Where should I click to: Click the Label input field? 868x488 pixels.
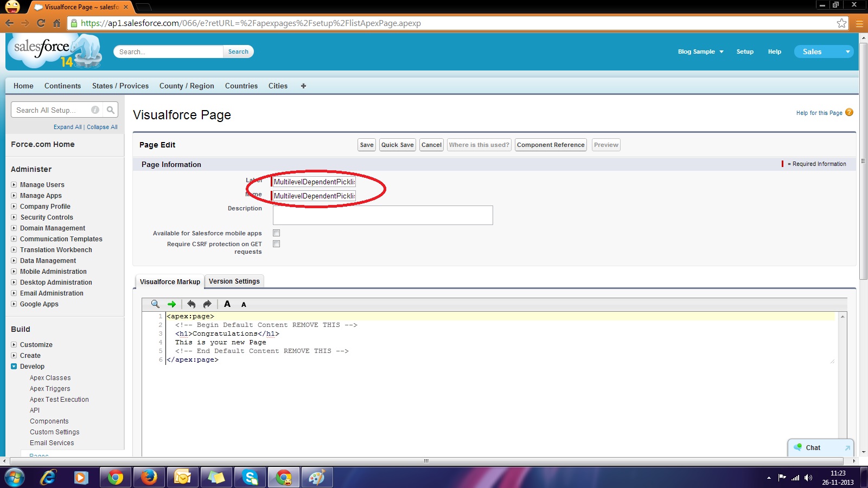click(314, 182)
